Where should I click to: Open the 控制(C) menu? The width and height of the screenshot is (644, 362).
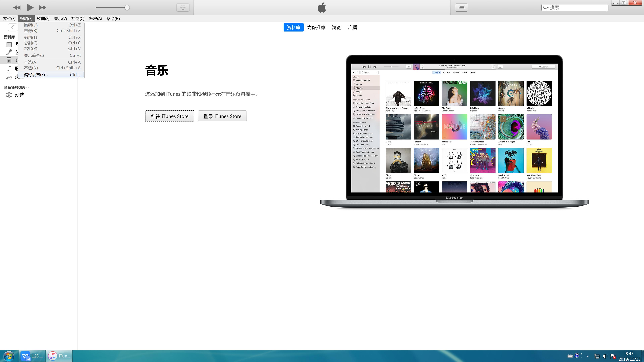(78, 18)
